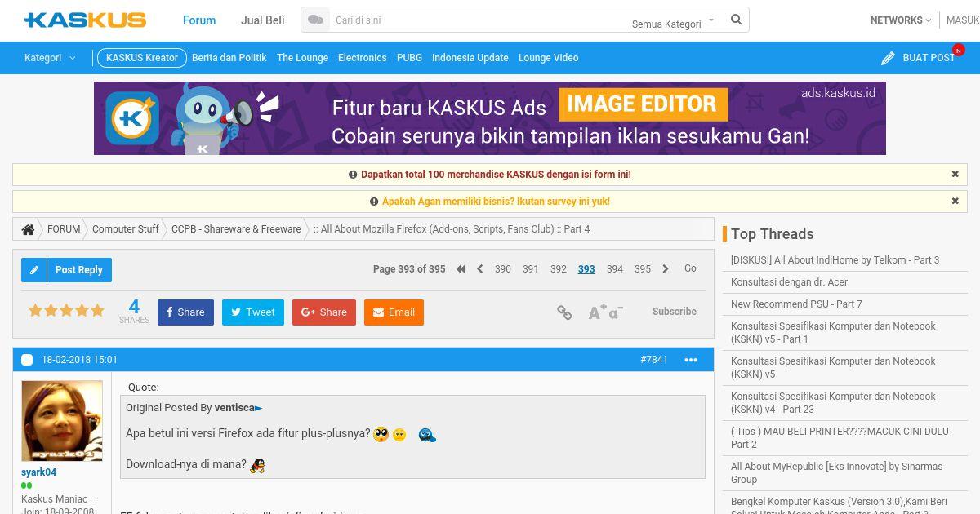Click the home breadcrumb icon
Image resolution: width=980 pixels, height=514 pixels.
[28, 229]
